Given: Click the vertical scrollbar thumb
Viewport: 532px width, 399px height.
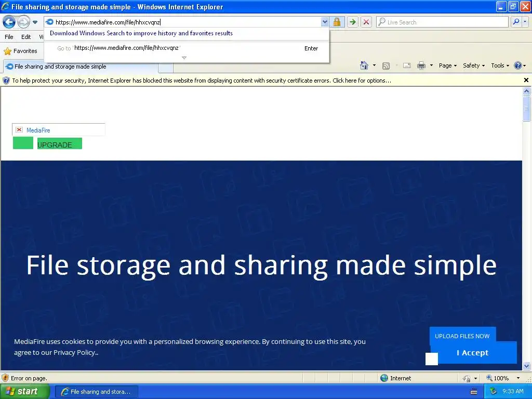Looking at the screenshot, I should pos(527,109).
